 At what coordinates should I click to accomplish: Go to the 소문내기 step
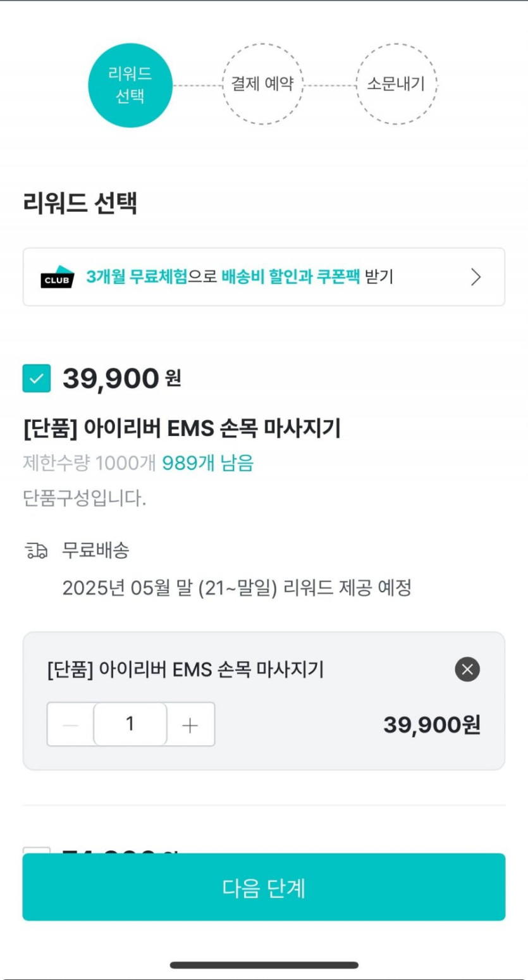396,85
